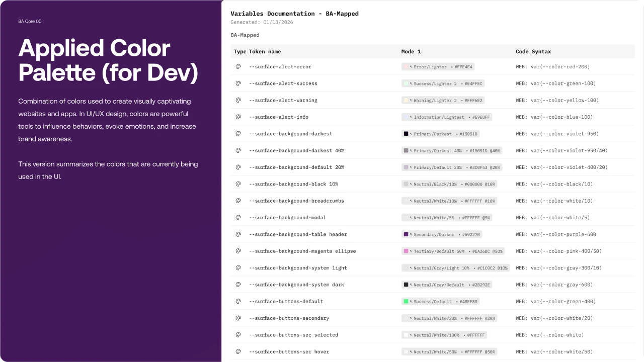The height and width of the screenshot is (362, 644).
Task: Select the Primary/Darkest variable chip
Action: [441, 134]
